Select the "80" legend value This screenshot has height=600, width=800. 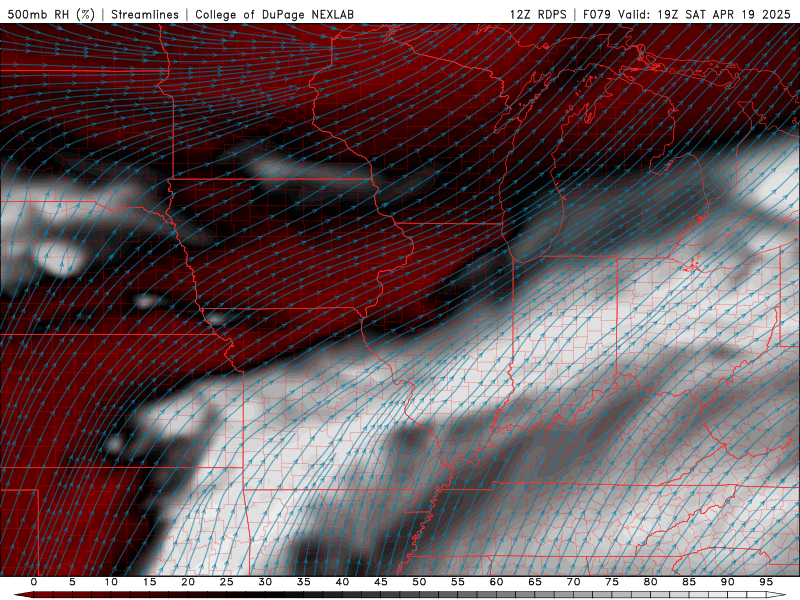tap(650, 582)
